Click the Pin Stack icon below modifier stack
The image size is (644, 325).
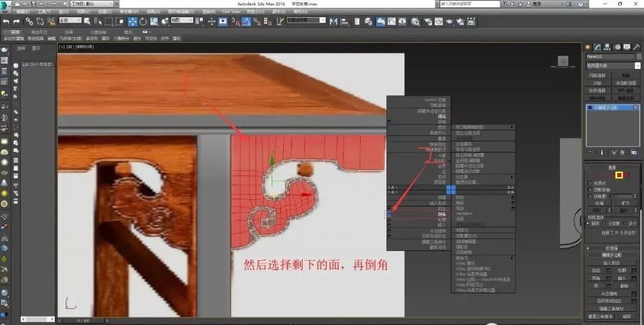pos(590,152)
